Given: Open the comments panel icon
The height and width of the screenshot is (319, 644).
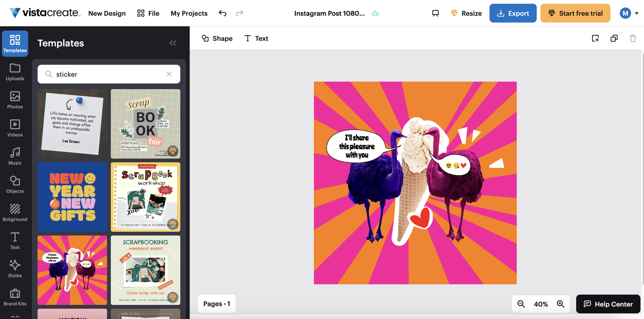Looking at the screenshot, I should tap(436, 14).
